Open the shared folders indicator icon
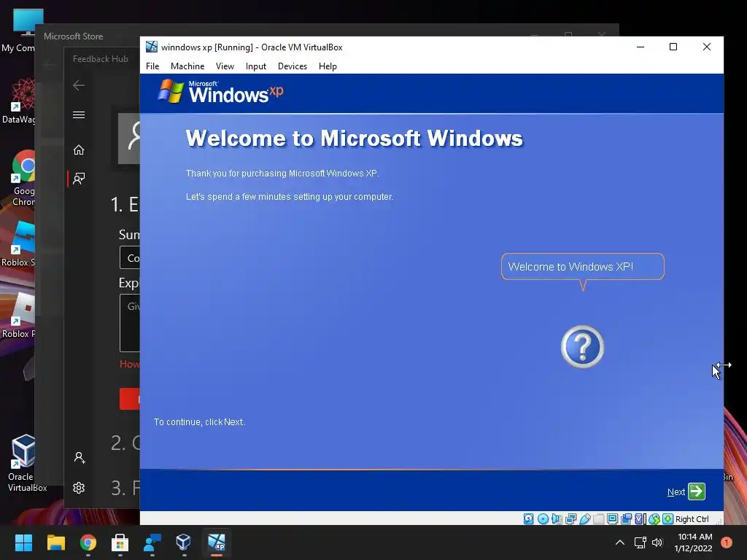This screenshot has width=747, height=560. click(599, 519)
